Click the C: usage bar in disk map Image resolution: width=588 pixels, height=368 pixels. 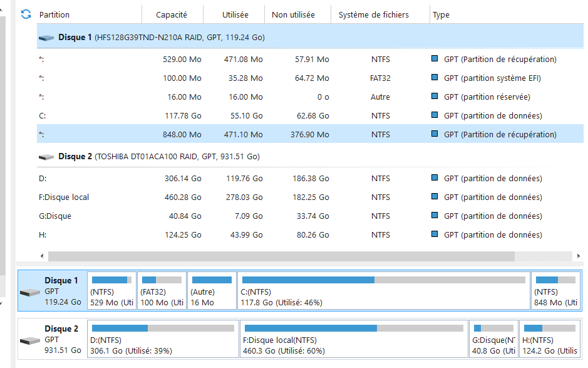point(384,280)
